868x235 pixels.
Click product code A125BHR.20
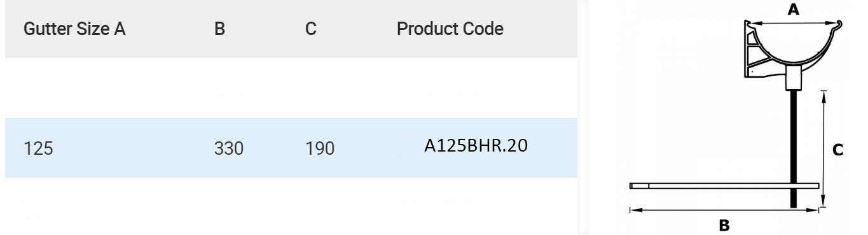(476, 147)
